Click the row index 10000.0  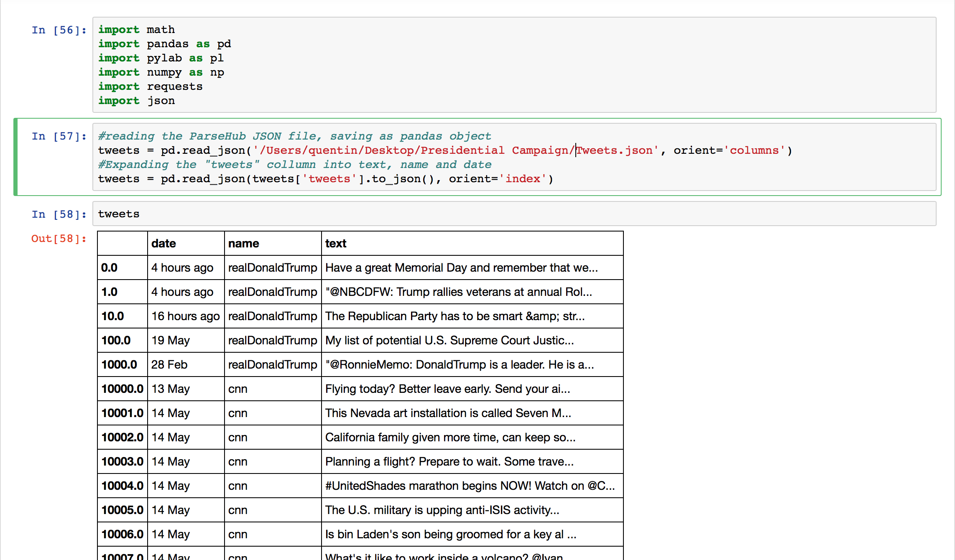[123, 389]
